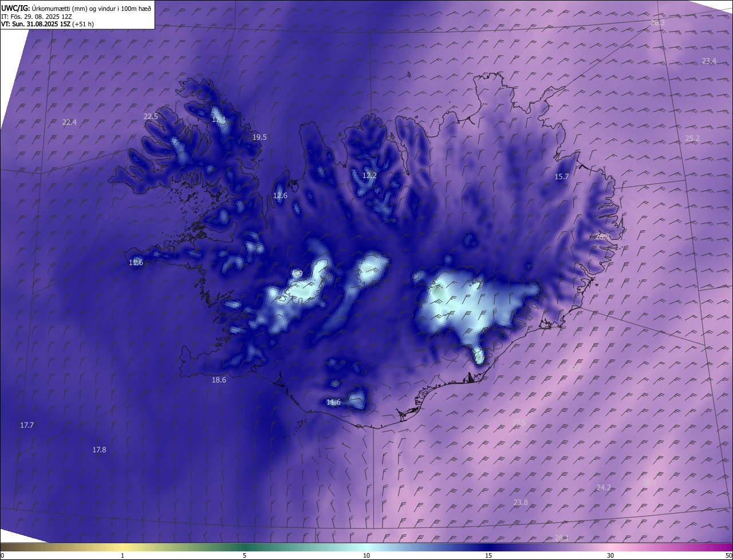This screenshot has height=560, width=733.
Task: Click the 18.6 value label
Action: pyautogui.click(x=219, y=380)
